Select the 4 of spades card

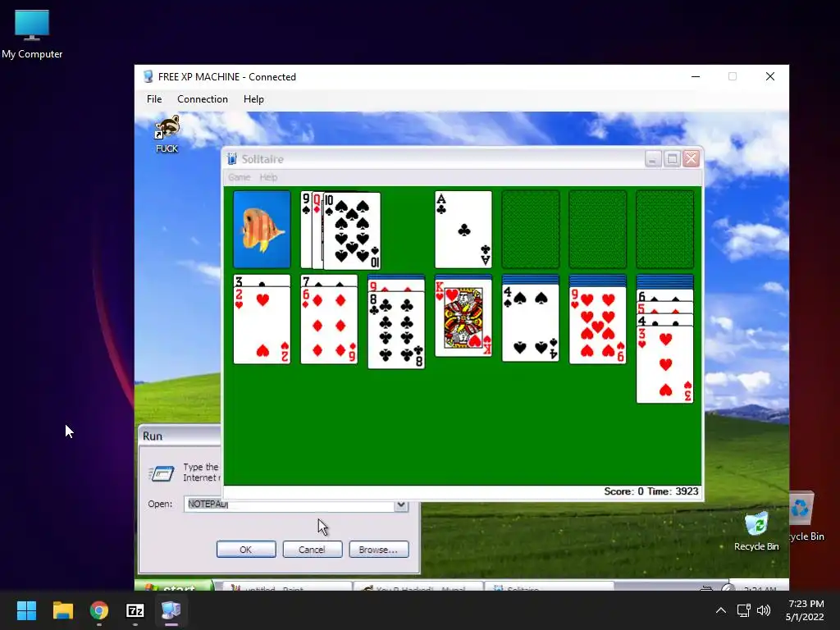pos(531,322)
